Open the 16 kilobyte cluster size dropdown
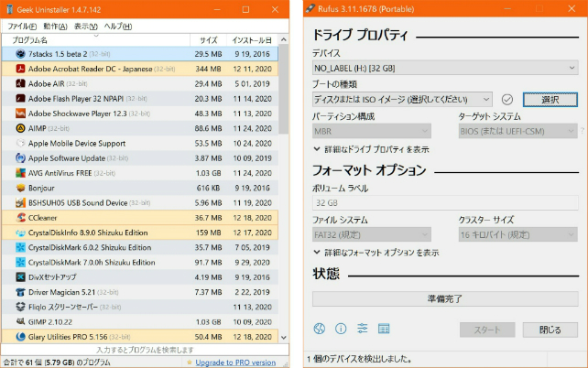The height and width of the screenshot is (368, 588). pos(517,235)
